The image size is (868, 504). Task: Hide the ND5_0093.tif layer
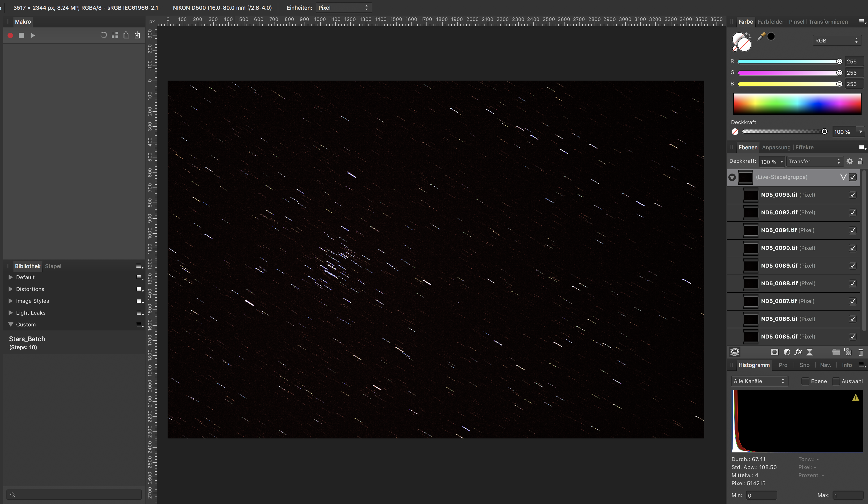click(852, 195)
